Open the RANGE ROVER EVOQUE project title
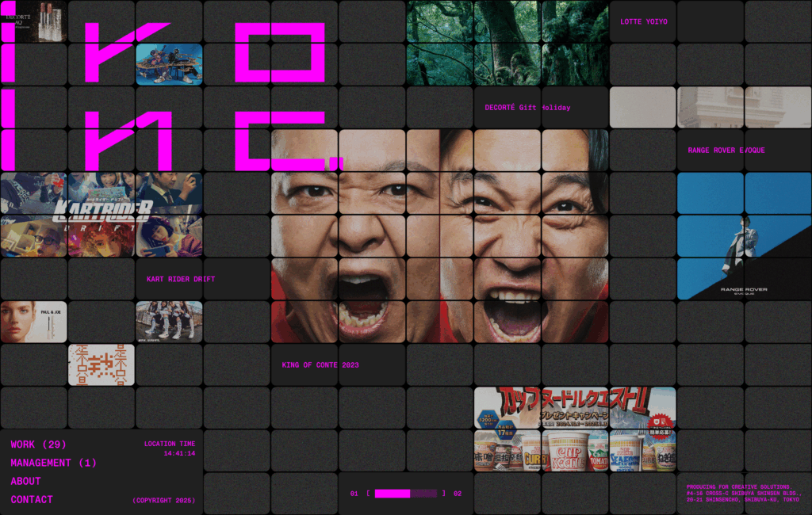The width and height of the screenshot is (812, 515). 726,151
